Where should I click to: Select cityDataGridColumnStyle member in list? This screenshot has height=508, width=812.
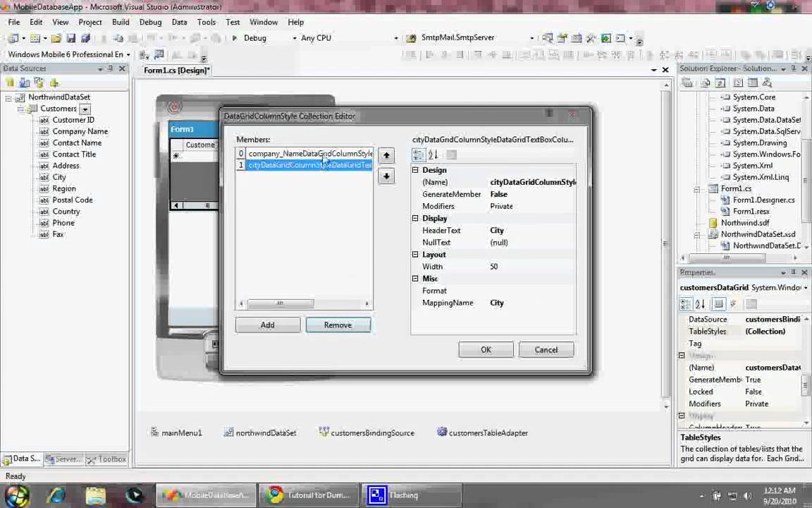pyautogui.click(x=304, y=165)
